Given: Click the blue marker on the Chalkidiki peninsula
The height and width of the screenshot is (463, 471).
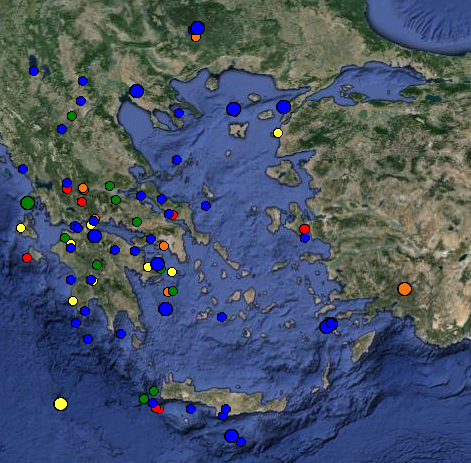Looking at the screenshot, I should click(x=179, y=113).
